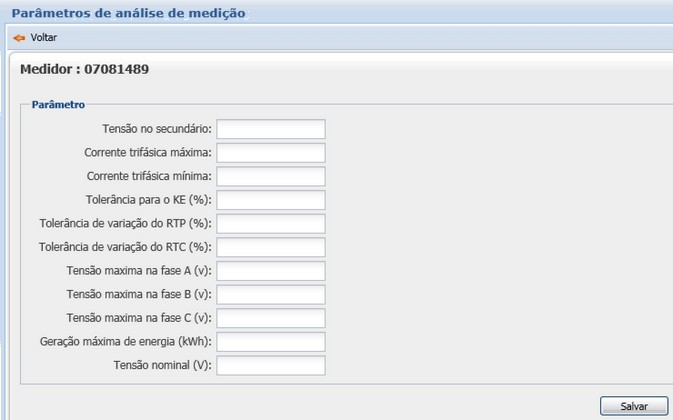This screenshot has width=673, height=420.
Task: Click the Corrente trifásica máxima label text
Action: pos(148,153)
